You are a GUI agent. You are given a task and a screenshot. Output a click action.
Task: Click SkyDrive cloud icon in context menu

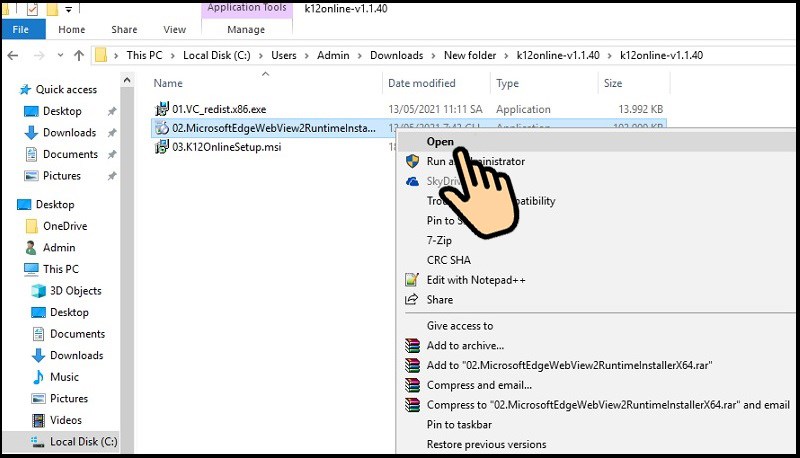click(x=412, y=181)
